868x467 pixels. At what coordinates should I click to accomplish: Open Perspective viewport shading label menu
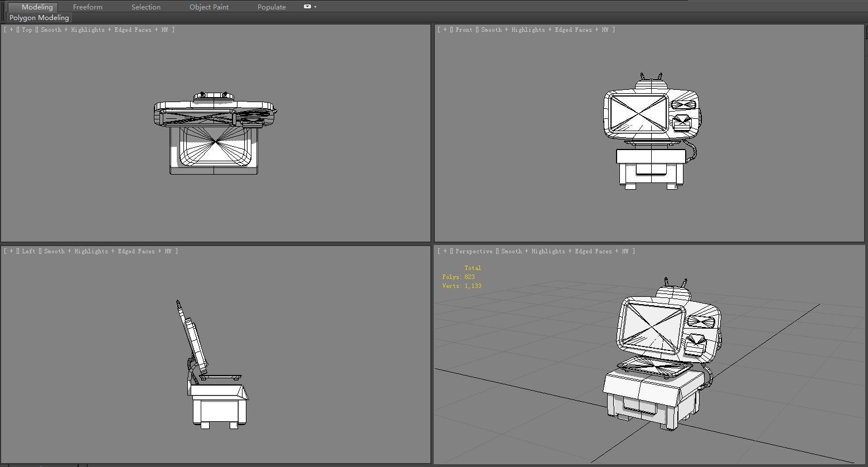click(x=565, y=251)
